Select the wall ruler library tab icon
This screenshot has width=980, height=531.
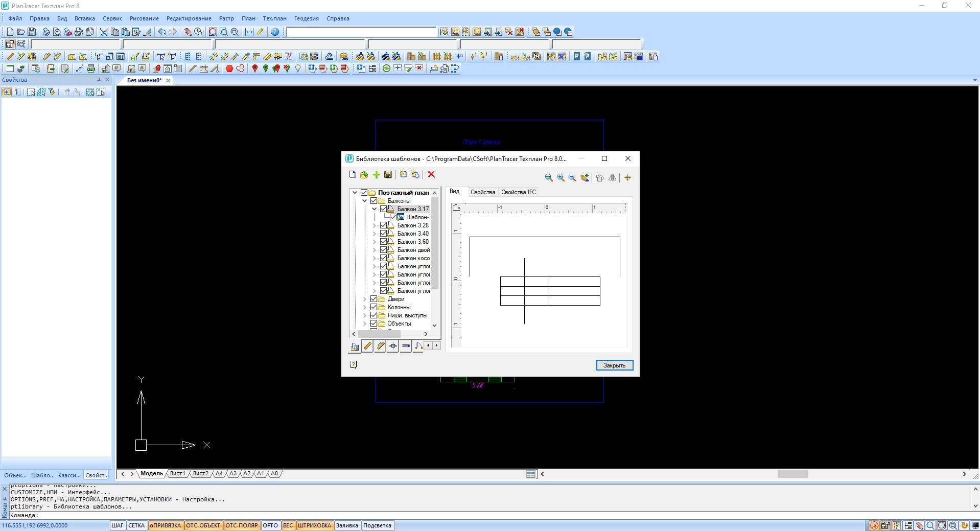367,347
